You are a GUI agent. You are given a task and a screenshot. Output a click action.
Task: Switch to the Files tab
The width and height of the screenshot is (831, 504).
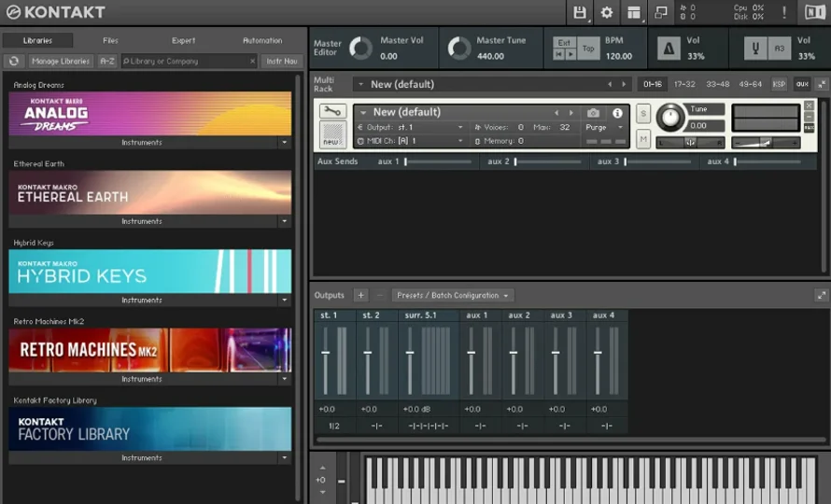[x=110, y=41]
